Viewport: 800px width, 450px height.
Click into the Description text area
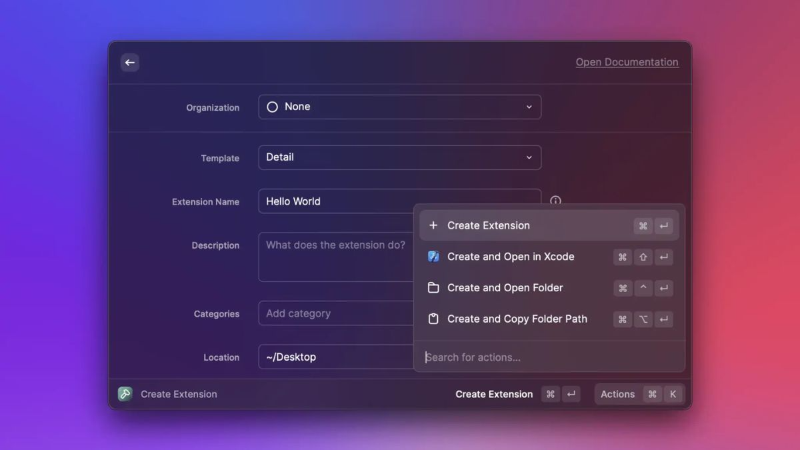click(x=337, y=257)
